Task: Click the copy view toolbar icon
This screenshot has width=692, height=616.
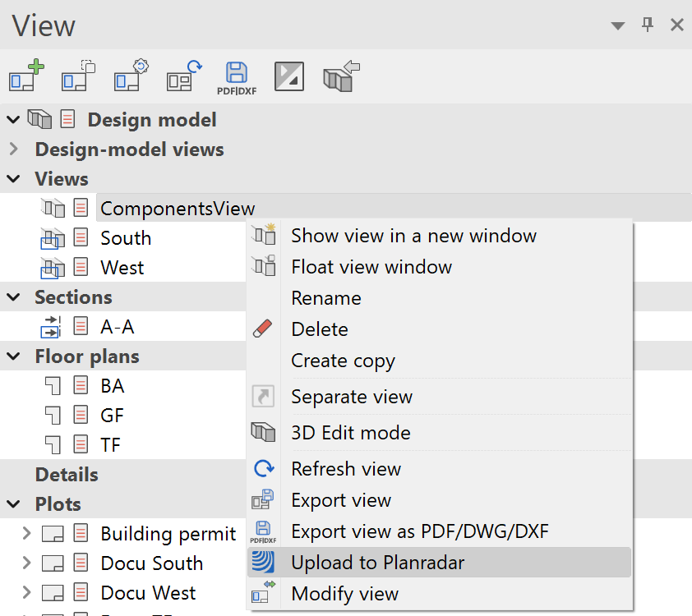Action: tap(79, 76)
